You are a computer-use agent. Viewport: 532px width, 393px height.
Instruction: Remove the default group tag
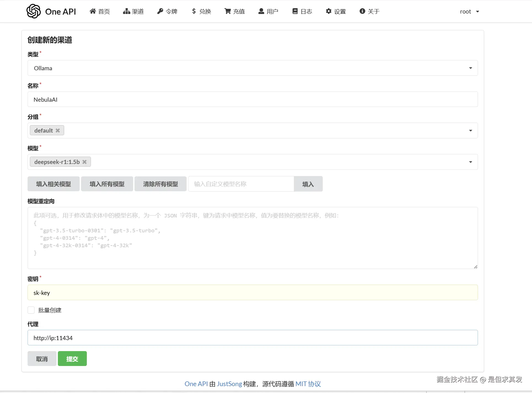(x=58, y=130)
